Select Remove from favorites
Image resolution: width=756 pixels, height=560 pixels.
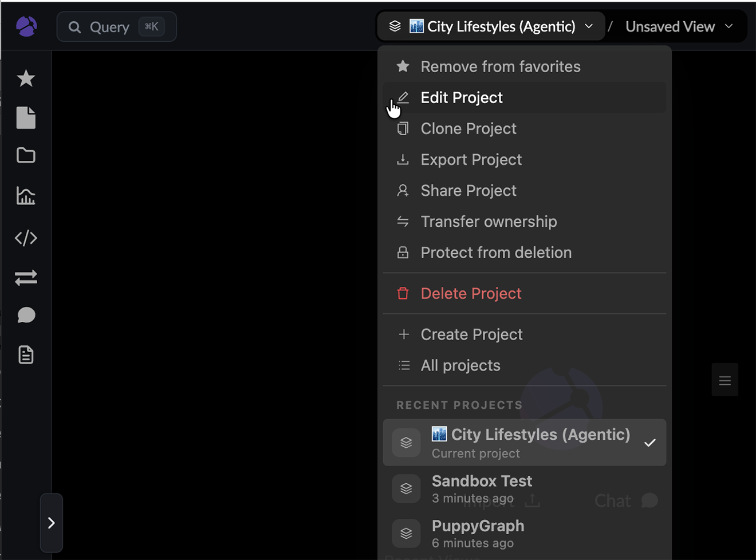point(525,66)
